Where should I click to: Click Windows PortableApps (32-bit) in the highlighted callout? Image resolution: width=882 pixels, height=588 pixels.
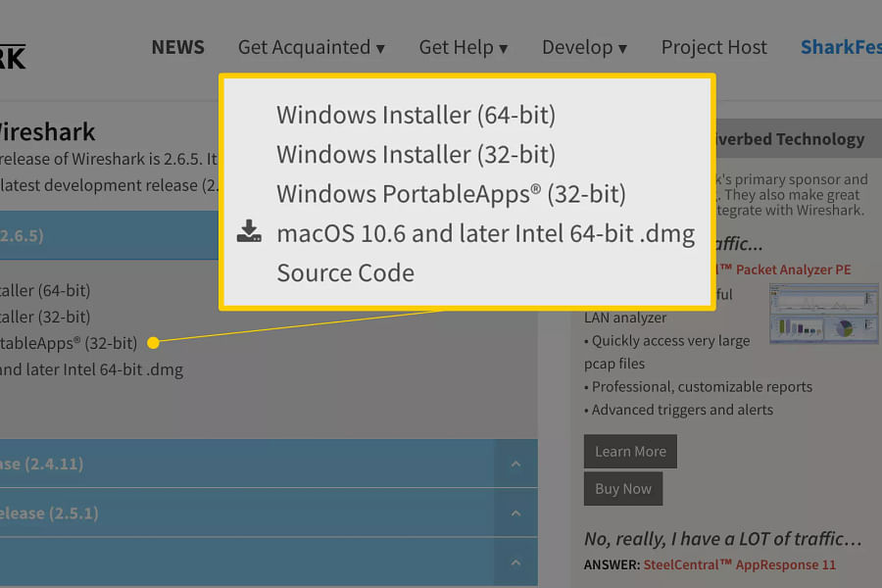coord(451,194)
